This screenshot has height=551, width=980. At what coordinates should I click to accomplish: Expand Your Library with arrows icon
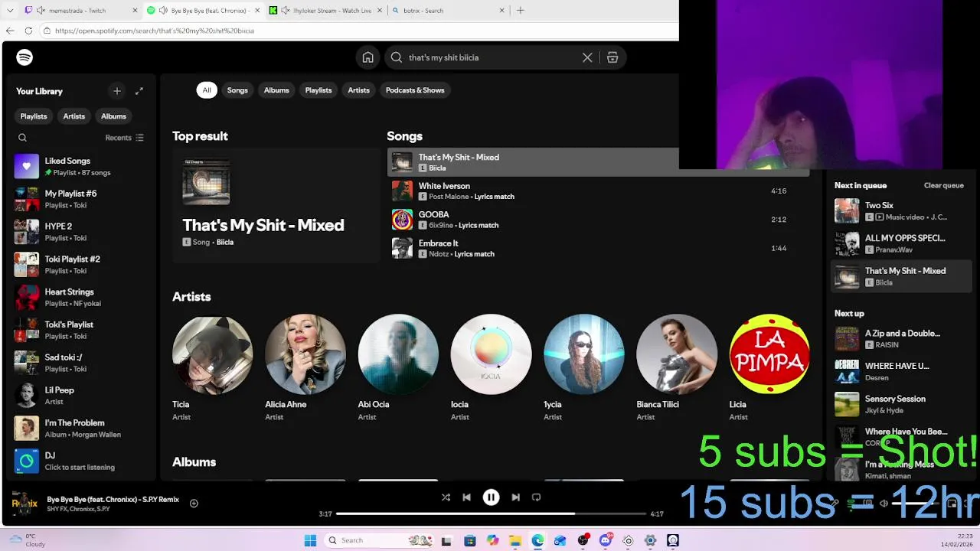139,91
